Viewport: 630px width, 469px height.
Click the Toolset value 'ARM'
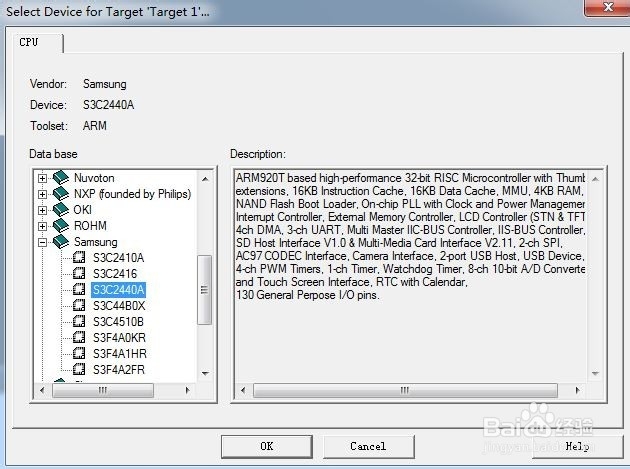pyautogui.click(x=95, y=126)
